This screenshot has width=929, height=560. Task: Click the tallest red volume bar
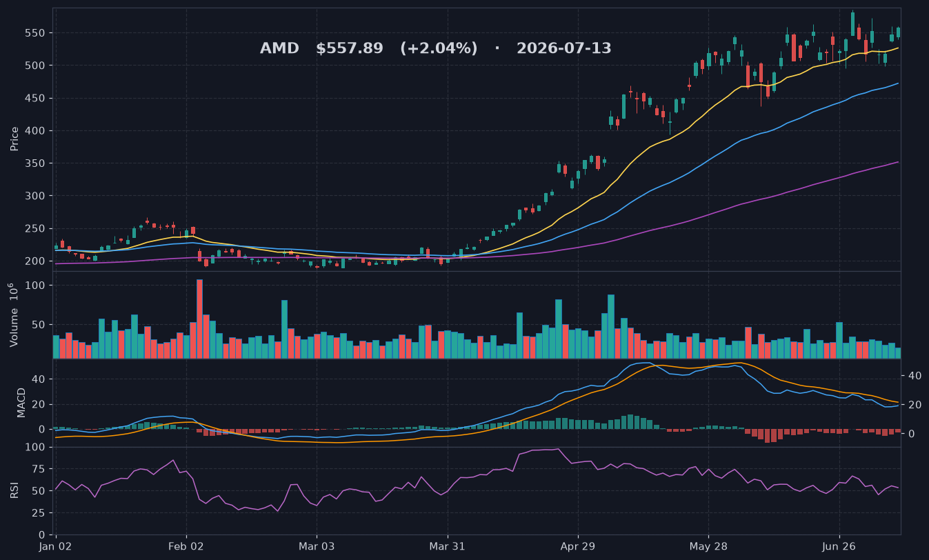click(199, 319)
